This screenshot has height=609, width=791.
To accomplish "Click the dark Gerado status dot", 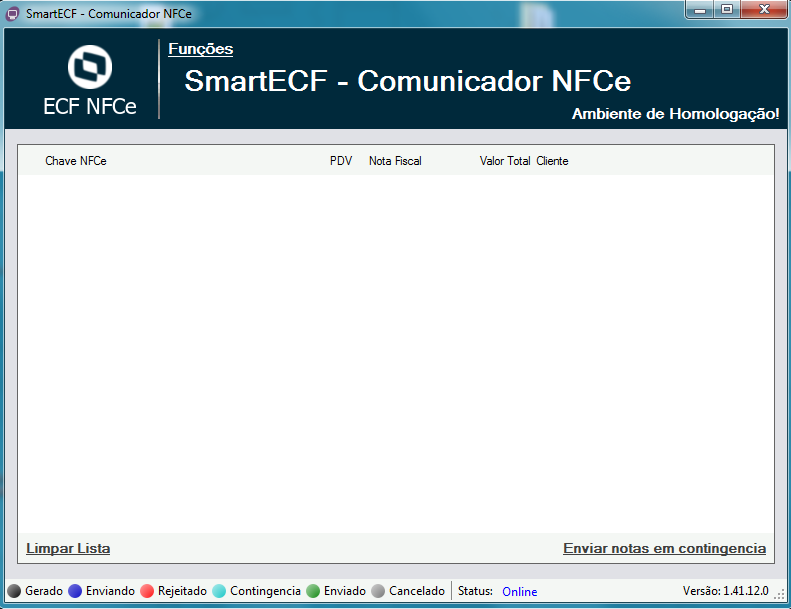I will (x=14, y=591).
